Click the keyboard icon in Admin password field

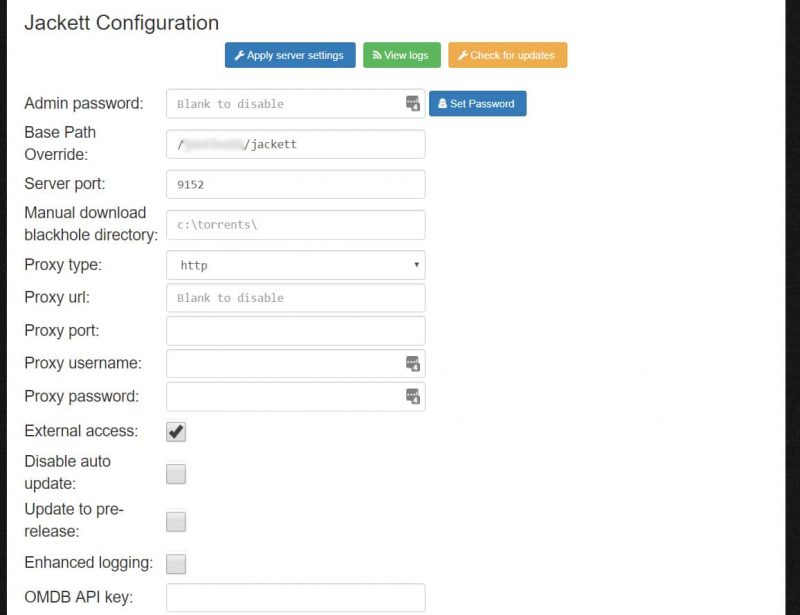(x=412, y=103)
